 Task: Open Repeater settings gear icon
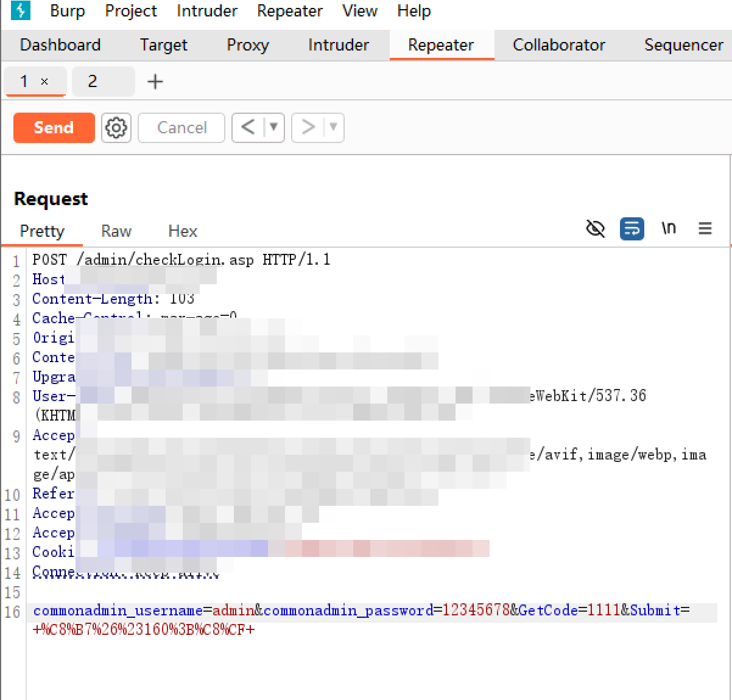[x=116, y=128]
